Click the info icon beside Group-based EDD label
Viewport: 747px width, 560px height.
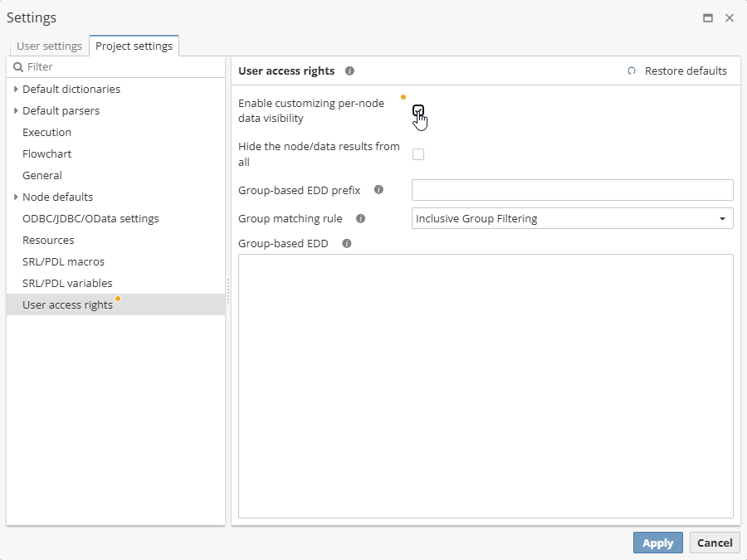point(347,243)
